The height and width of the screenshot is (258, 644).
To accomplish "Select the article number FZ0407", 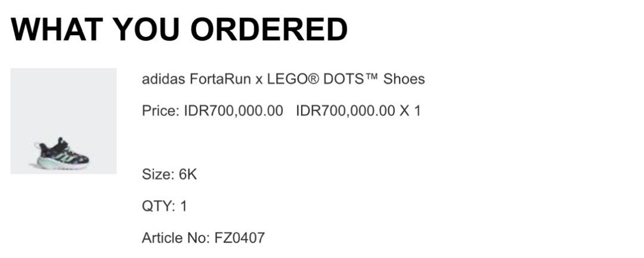I will pos(239,238).
